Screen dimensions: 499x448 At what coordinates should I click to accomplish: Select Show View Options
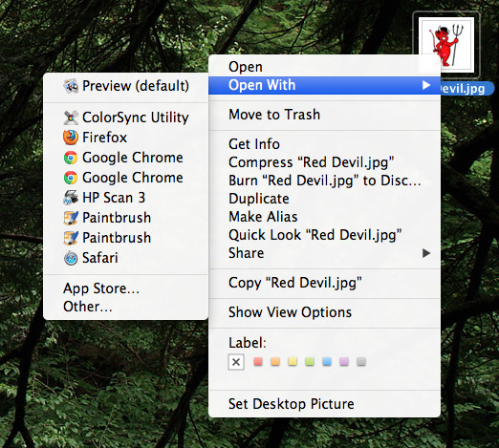coord(324,312)
